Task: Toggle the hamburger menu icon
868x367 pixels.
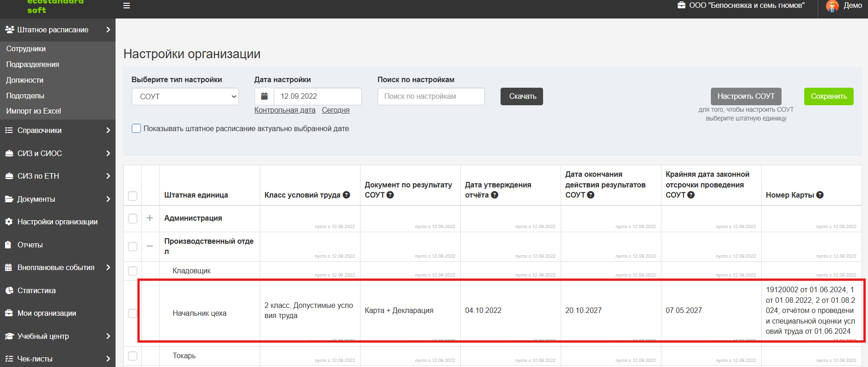Action: tap(127, 6)
